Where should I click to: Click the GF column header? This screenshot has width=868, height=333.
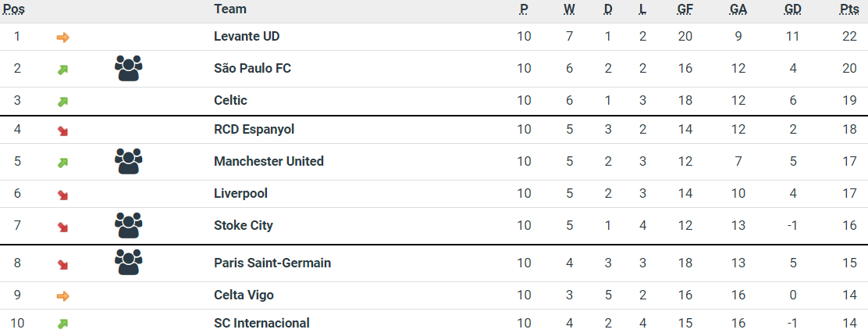coord(685,9)
